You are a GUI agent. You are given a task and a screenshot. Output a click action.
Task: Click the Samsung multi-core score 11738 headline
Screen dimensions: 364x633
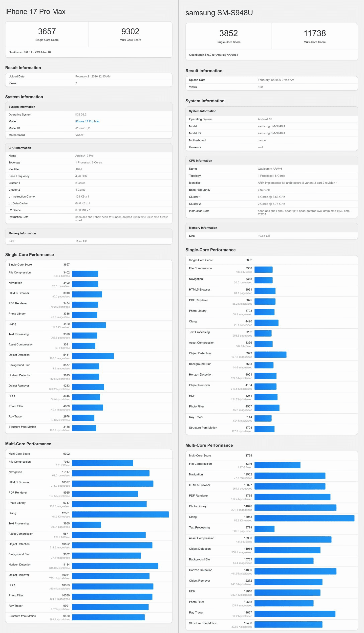tap(315, 33)
